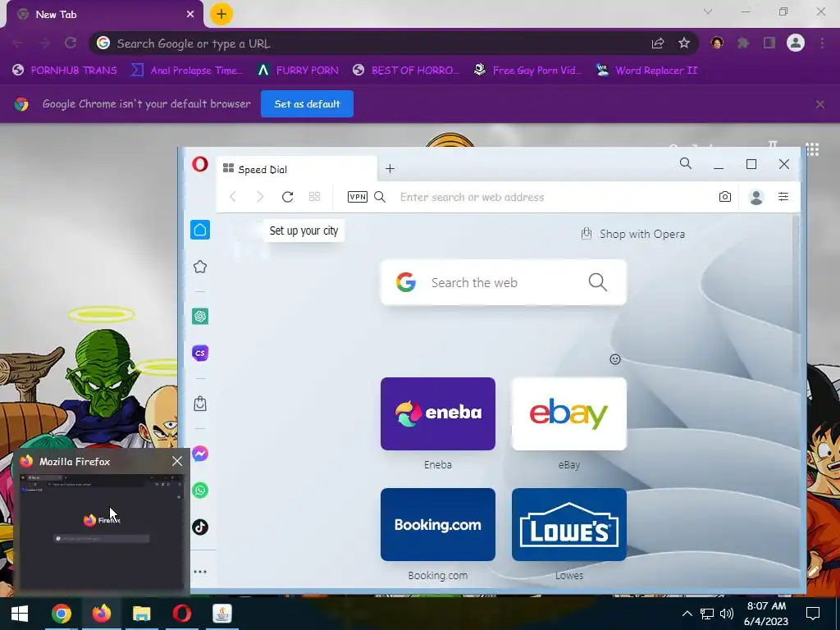Reload page in Opera
840x630 pixels.
tap(288, 197)
